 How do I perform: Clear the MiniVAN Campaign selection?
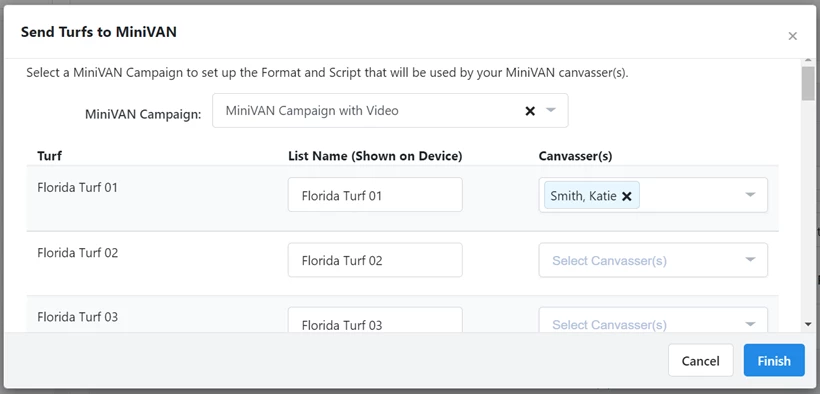530,111
